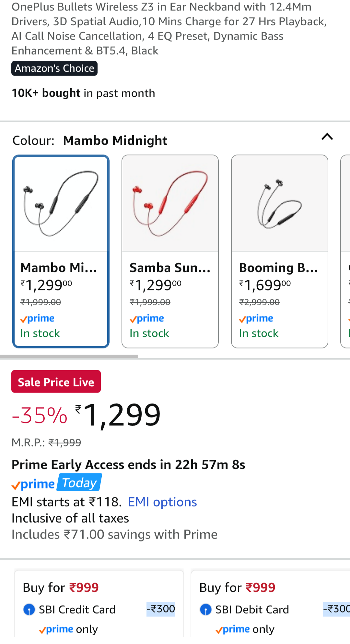Click prime logo in Samba Sunset card

coord(147,319)
